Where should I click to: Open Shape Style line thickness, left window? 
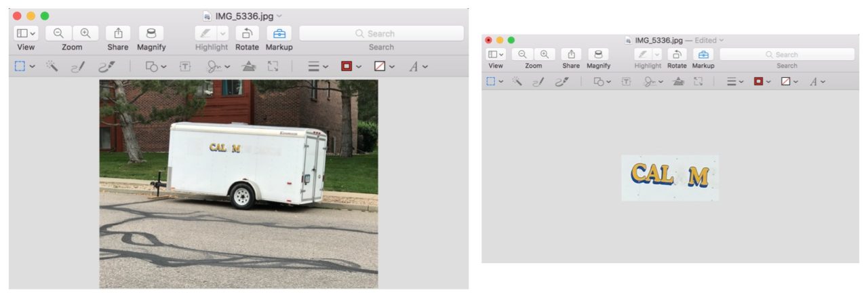pos(318,66)
